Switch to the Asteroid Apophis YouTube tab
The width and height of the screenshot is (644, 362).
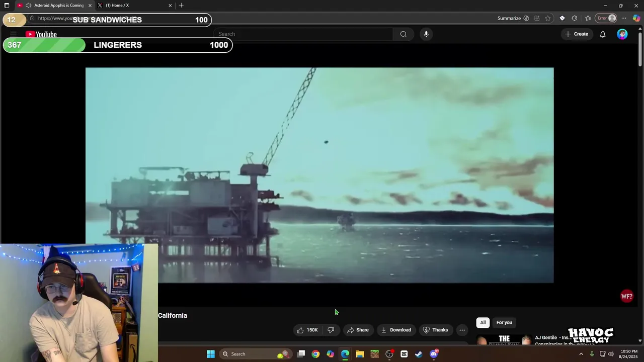(x=54, y=6)
